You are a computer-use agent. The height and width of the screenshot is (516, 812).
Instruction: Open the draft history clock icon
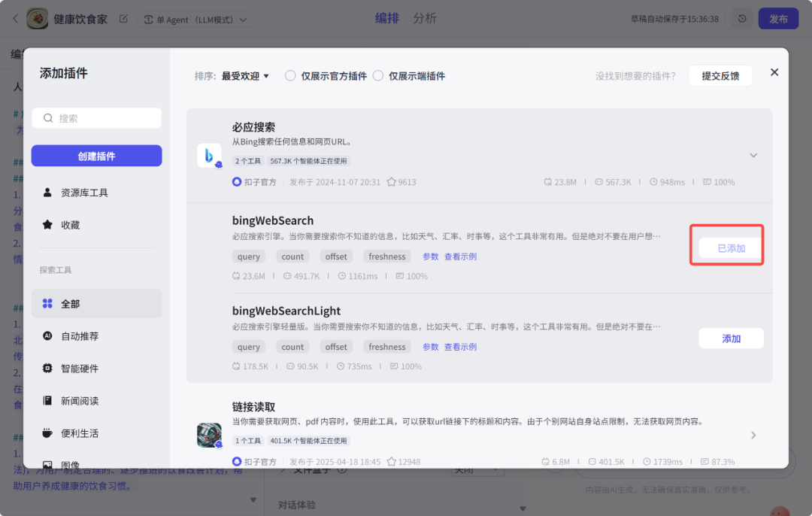pos(742,19)
